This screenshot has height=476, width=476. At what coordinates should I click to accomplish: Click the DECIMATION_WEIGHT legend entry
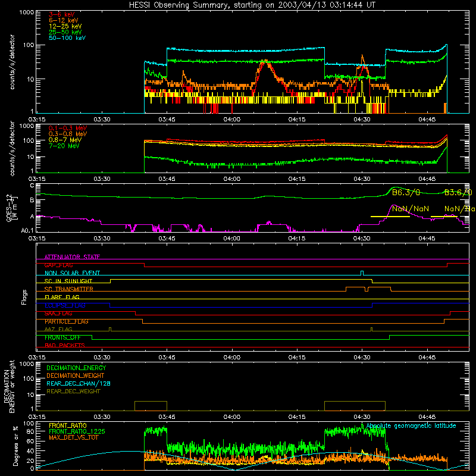[76, 375]
